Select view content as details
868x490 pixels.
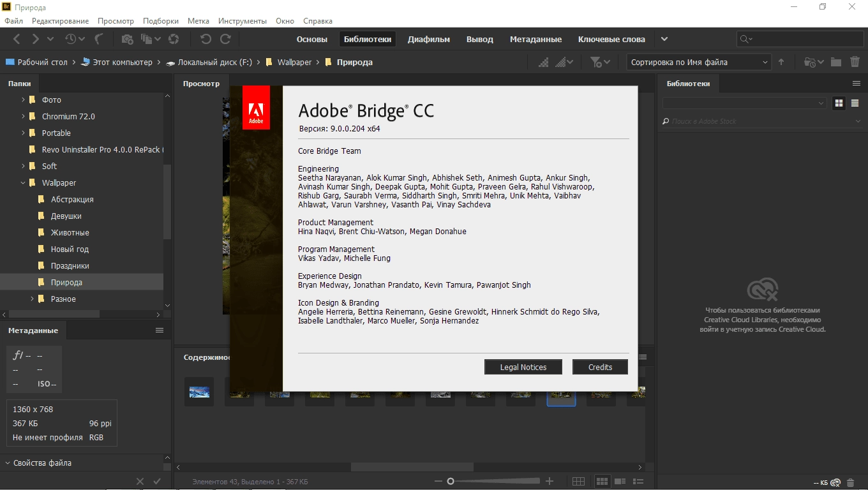pyautogui.click(x=620, y=481)
